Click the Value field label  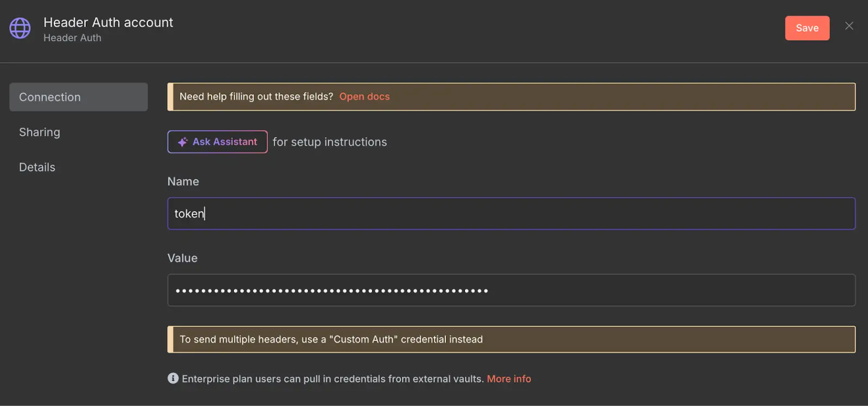[x=182, y=258]
